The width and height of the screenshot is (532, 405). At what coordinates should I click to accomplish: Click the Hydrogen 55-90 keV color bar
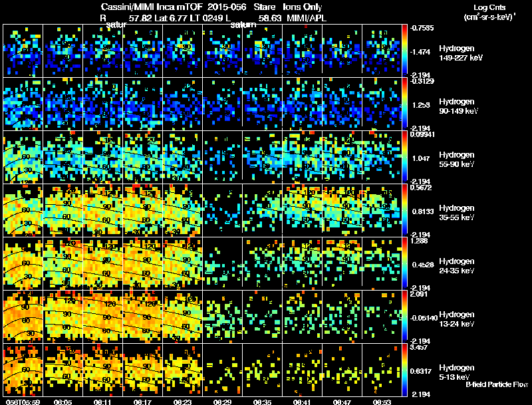(404, 157)
